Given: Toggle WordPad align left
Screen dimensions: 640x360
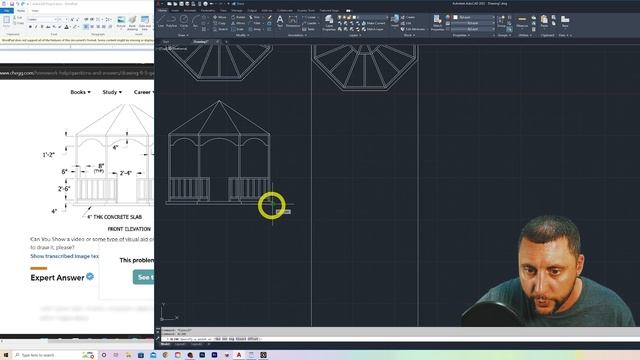Looking at the screenshot, I should pos(86,27).
